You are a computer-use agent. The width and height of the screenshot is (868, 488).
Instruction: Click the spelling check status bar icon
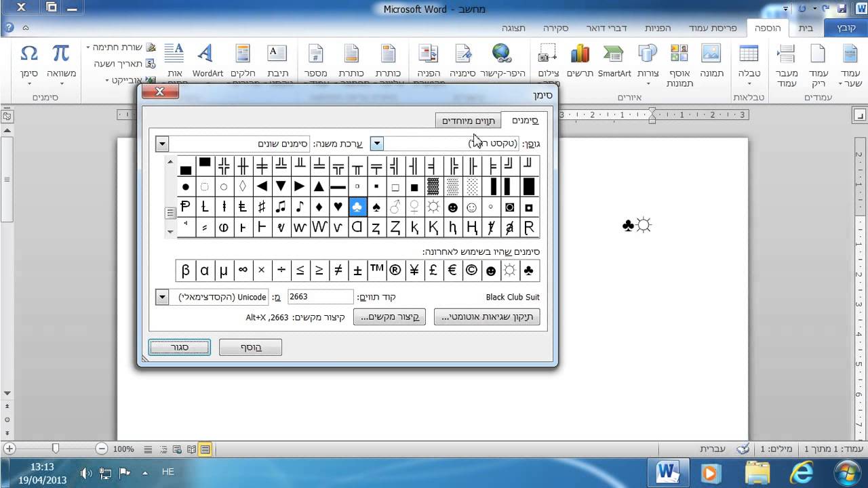point(743,449)
